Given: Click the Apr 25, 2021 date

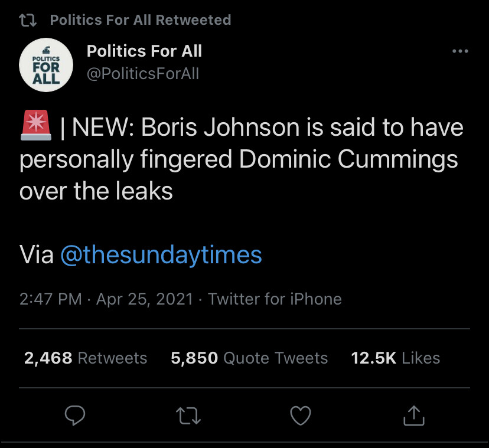Looking at the screenshot, I should tap(144, 299).
